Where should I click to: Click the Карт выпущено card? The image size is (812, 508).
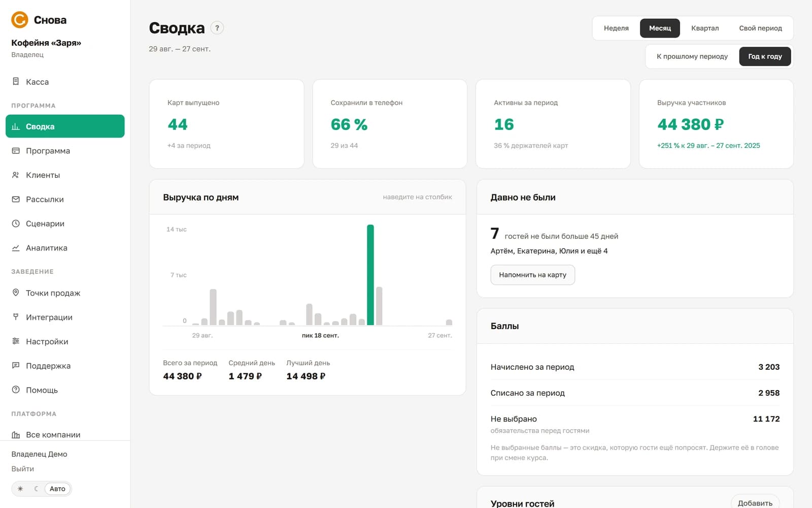click(226, 124)
